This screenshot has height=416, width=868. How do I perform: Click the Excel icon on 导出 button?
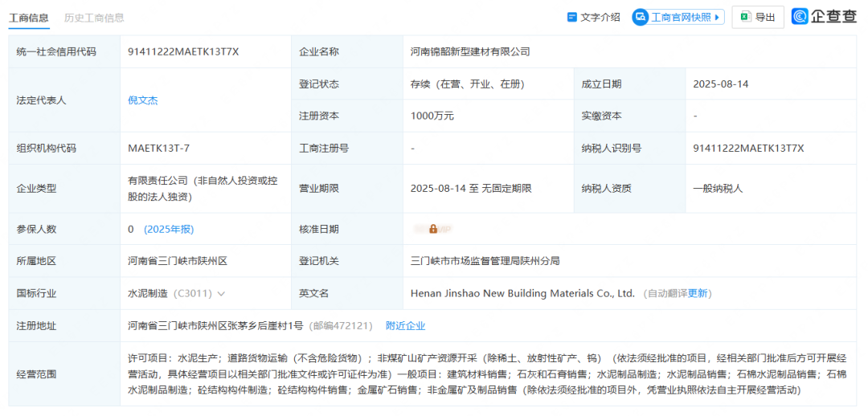click(746, 17)
